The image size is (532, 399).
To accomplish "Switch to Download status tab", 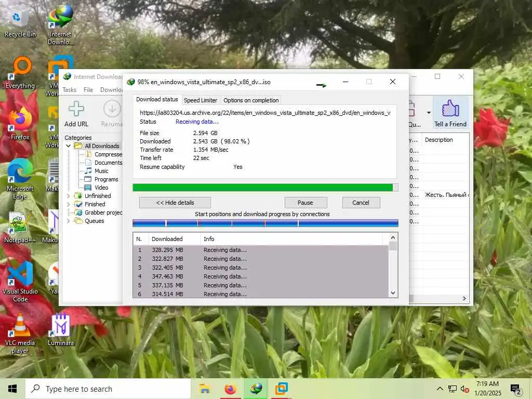I will click(157, 99).
